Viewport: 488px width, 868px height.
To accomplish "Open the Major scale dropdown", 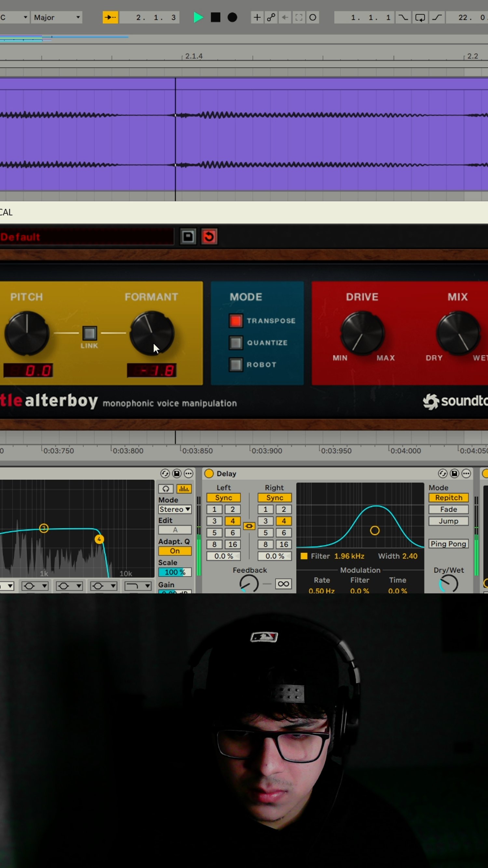I will coord(57,18).
